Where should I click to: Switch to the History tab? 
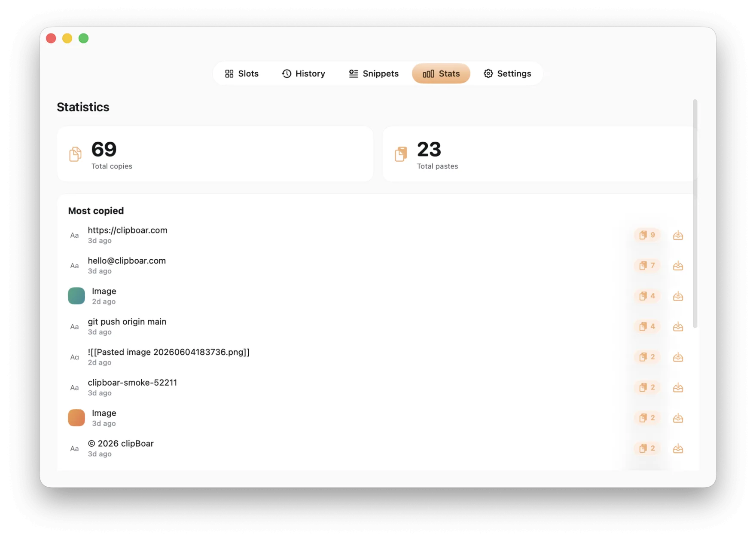[x=303, y=74]
